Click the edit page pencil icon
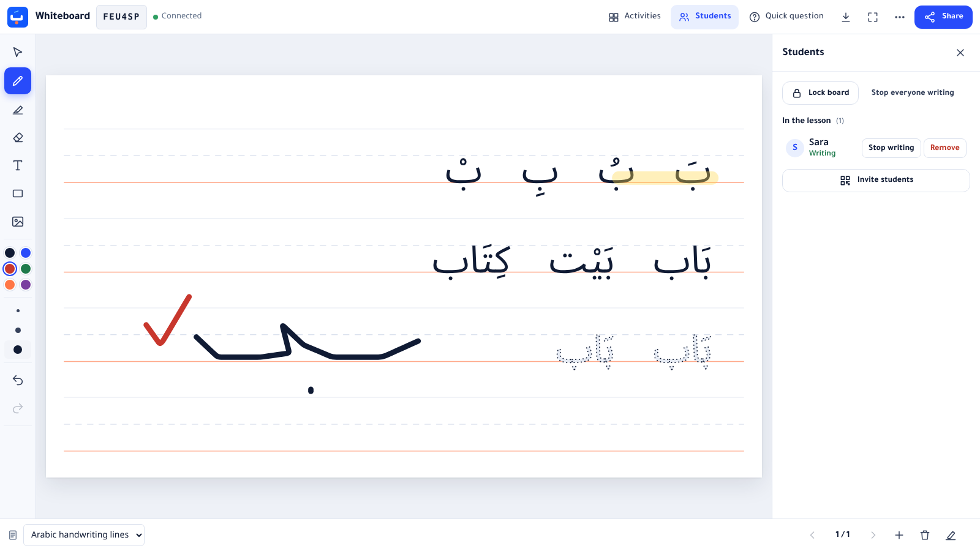 (951, 535)
